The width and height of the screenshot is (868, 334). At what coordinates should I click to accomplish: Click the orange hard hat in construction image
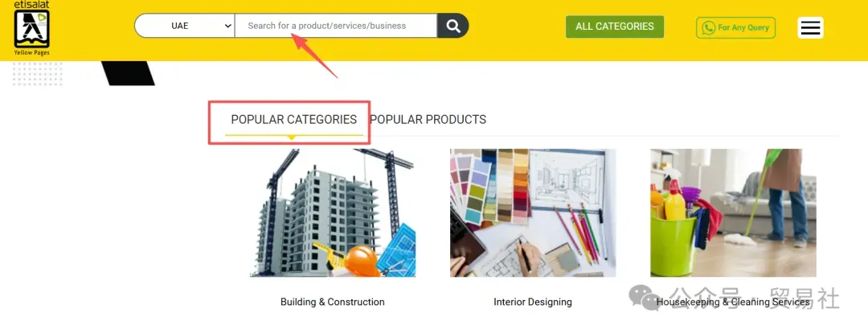click(x=362, y=261)
